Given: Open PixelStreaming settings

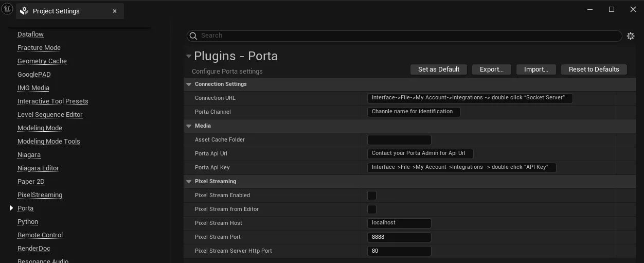Looking at the screenshot, I should pos(40,195).
